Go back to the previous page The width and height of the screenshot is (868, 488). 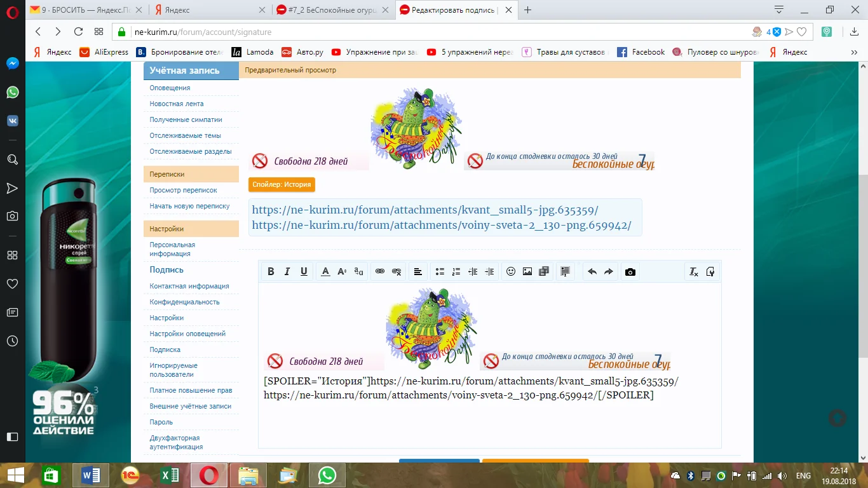[x=38, y=32]
